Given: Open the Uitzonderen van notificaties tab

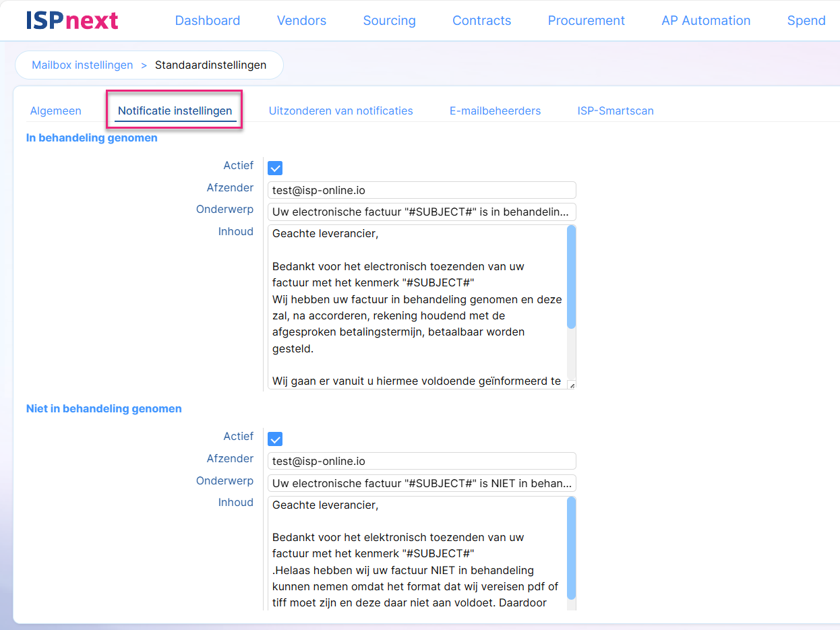Looking at the screenshot, I should pos(340,111).
